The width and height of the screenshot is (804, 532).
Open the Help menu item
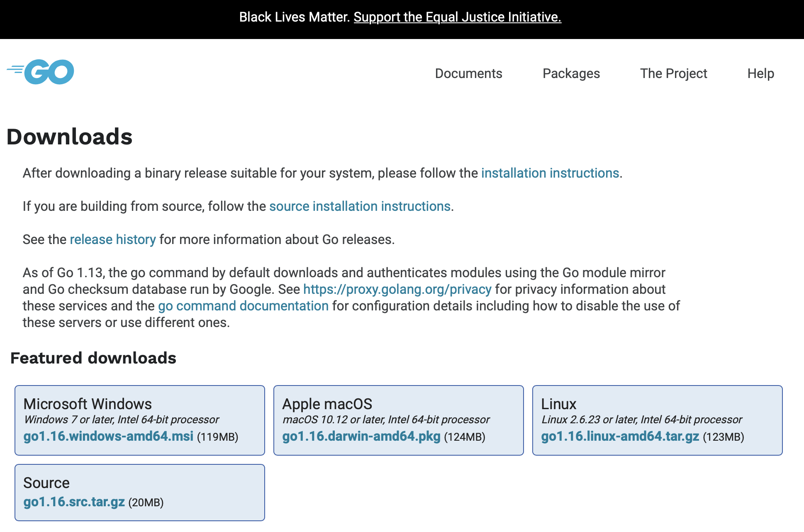pyautogui.click(x=760, y=73)
